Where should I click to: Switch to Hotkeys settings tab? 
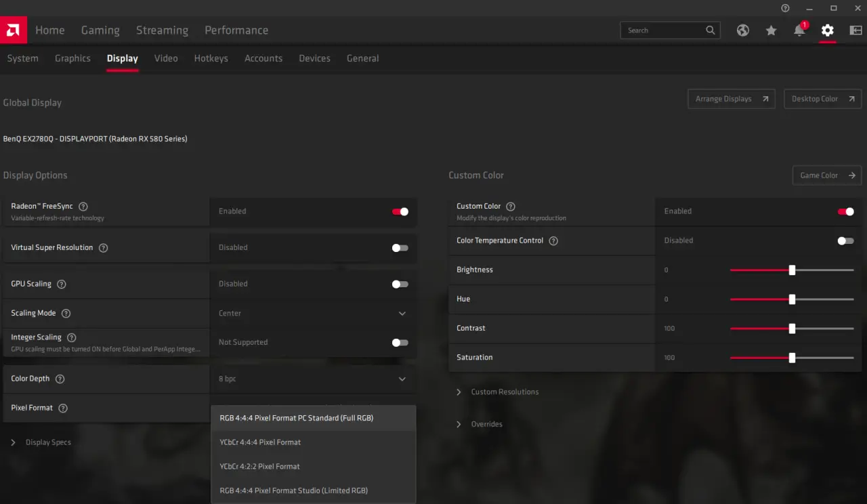point(211,58)
